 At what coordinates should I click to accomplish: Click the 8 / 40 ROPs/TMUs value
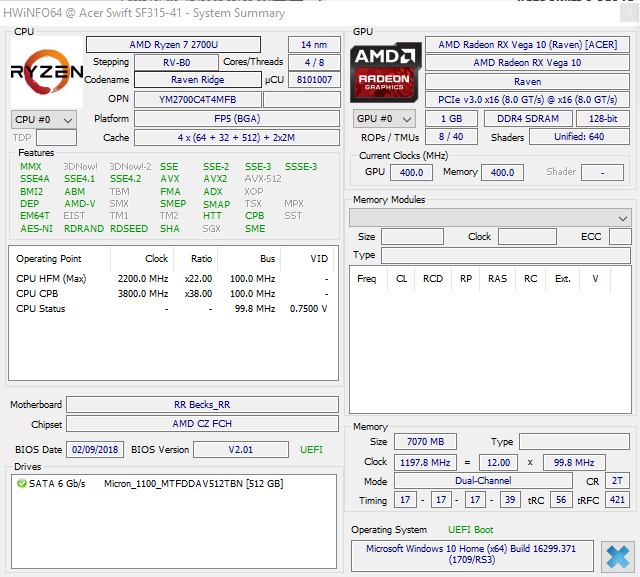pos(451,137)
